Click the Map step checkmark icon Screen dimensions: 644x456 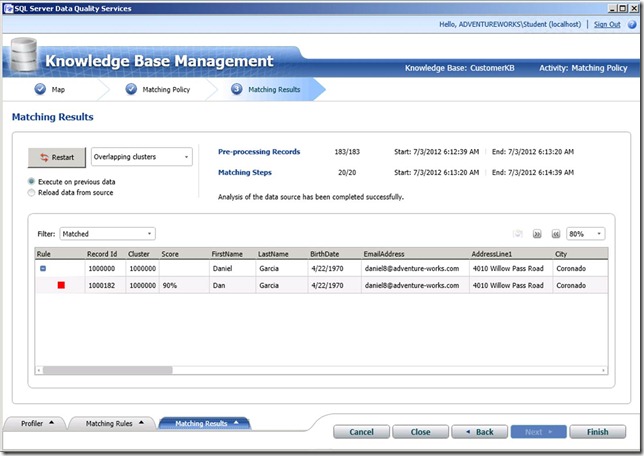pos(39,89)
